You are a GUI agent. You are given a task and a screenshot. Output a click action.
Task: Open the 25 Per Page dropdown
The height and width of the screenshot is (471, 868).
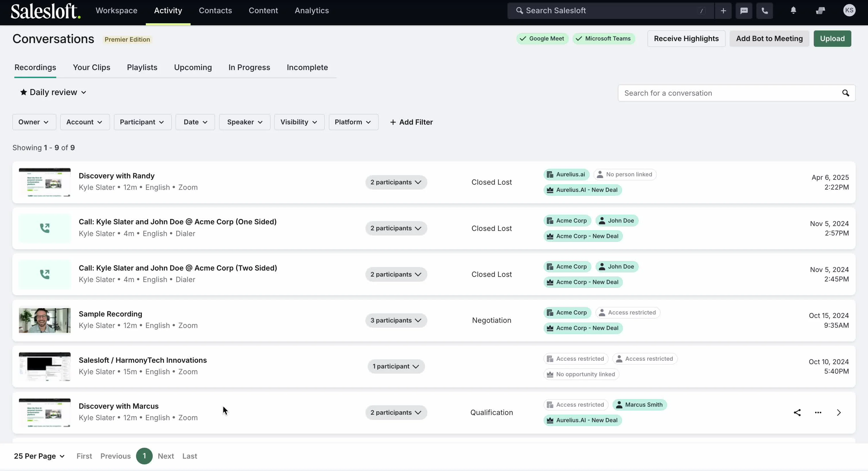39,456
